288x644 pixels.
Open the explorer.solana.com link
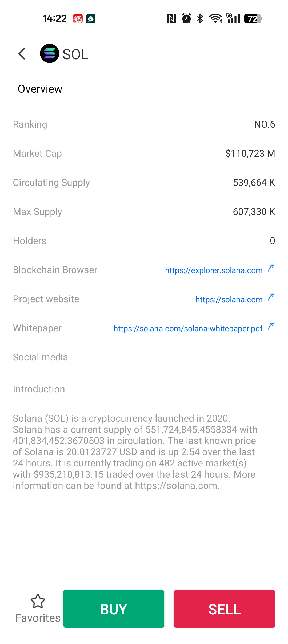click(214, 270)
